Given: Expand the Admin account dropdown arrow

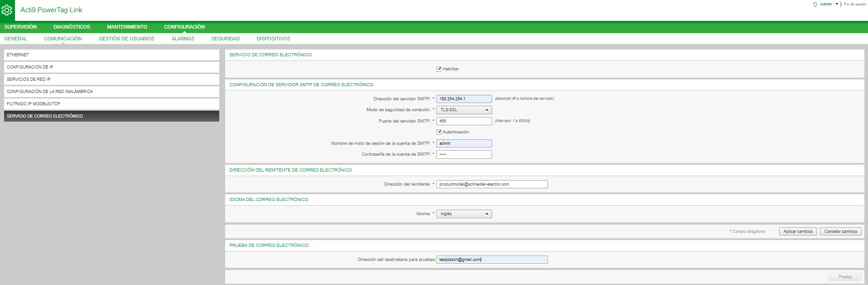Looking at the screenshot, I should 837,4.
